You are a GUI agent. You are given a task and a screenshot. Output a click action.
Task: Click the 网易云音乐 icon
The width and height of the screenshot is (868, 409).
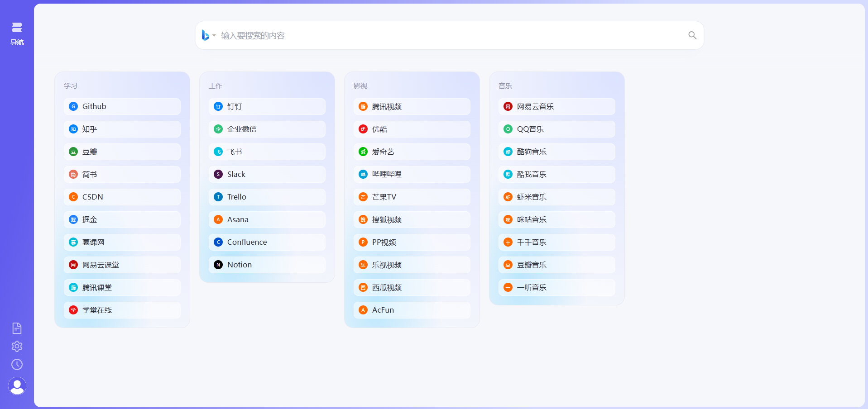click(508, 106)
